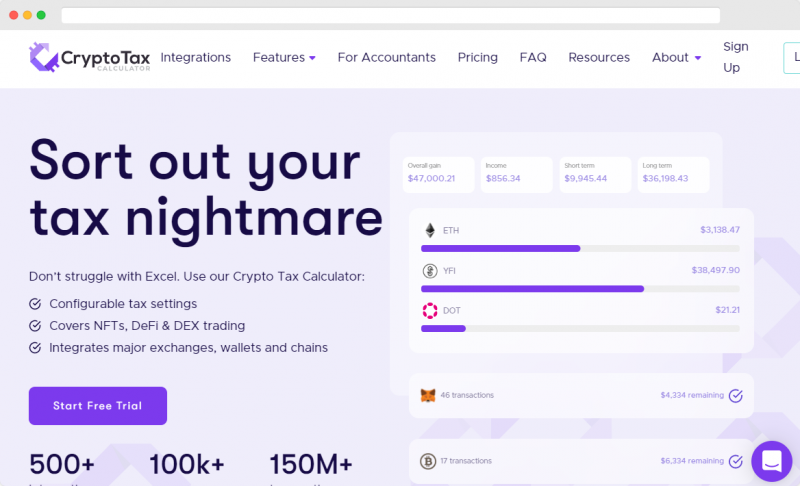Click the ETH Ethereum icon
The image size is (800, 486).
tap(430, 231)
